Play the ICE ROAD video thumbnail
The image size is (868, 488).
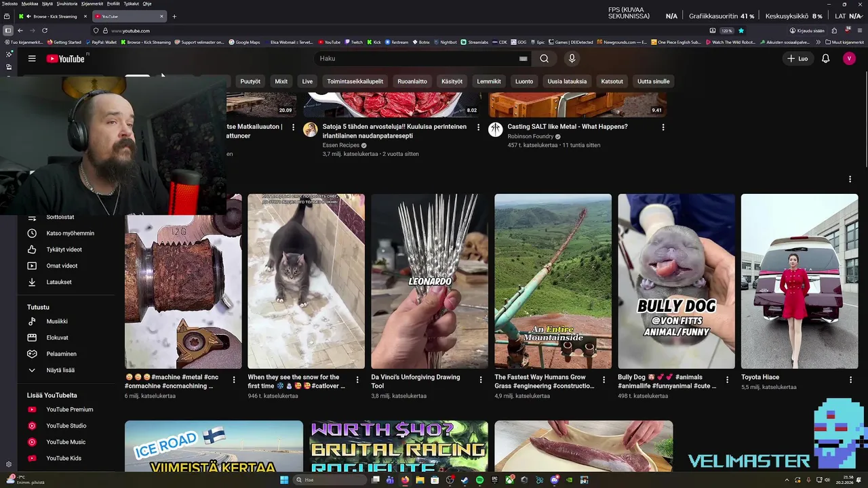214,446
